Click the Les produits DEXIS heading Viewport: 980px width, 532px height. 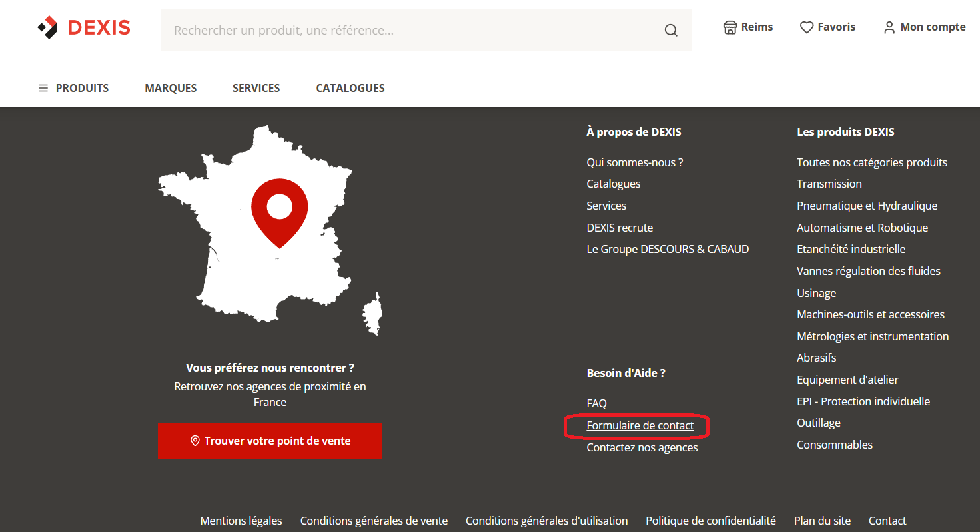click(846, 132)
